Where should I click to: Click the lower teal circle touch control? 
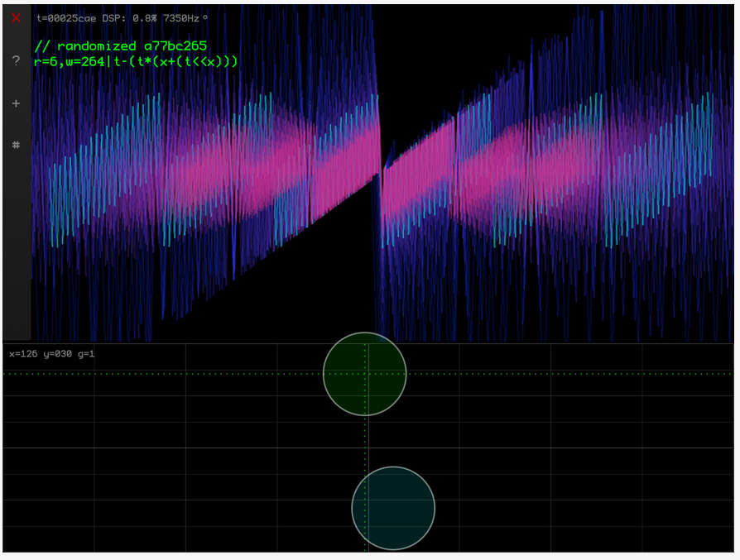[393, 508]
